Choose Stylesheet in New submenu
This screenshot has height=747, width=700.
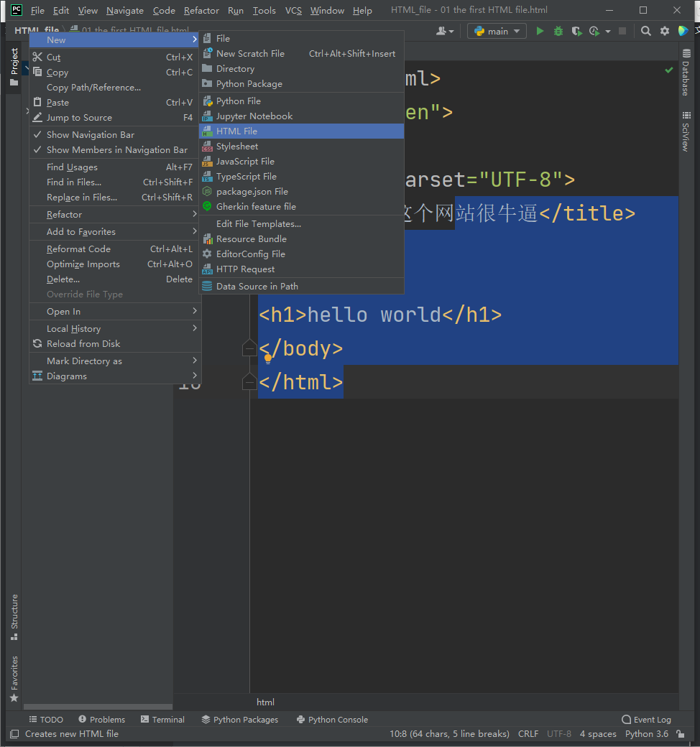coord(301,147)
